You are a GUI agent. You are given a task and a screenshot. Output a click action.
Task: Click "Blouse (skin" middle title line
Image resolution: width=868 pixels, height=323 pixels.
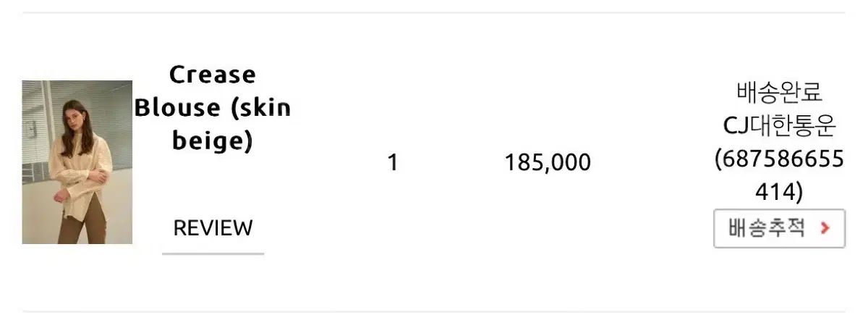[x=213, y=107]
